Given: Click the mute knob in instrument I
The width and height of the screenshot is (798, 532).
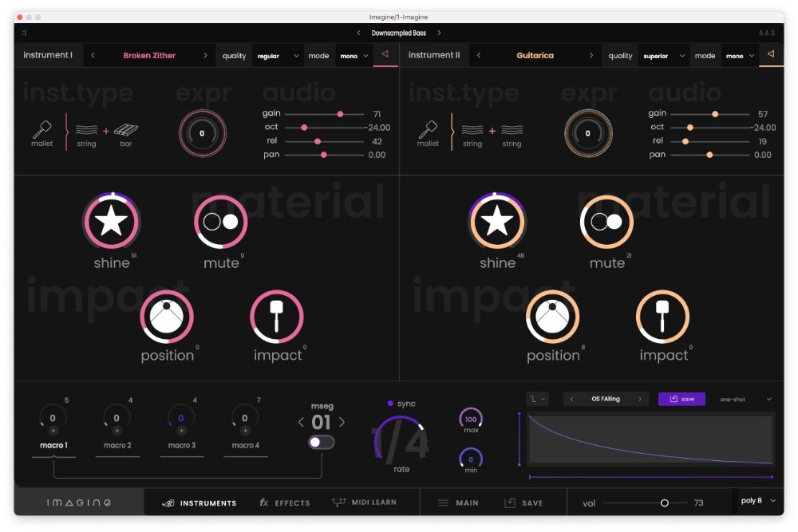Looking at the screenshot, I should pos(221,223).
